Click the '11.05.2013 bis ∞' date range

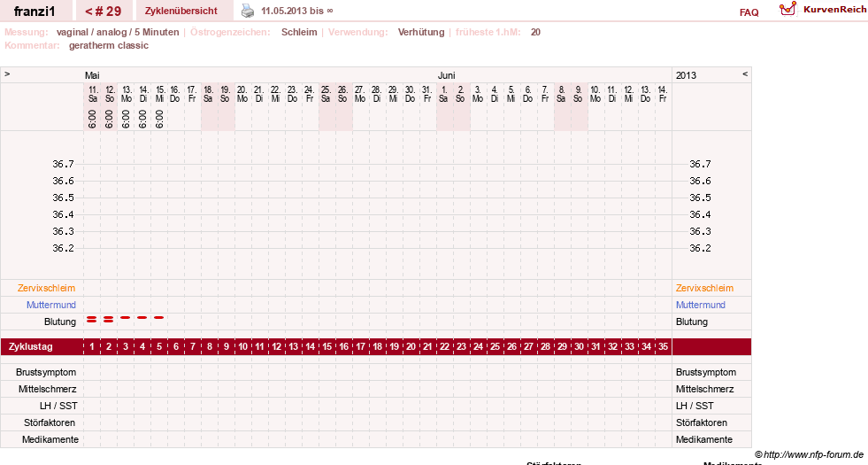click(296, 11)
